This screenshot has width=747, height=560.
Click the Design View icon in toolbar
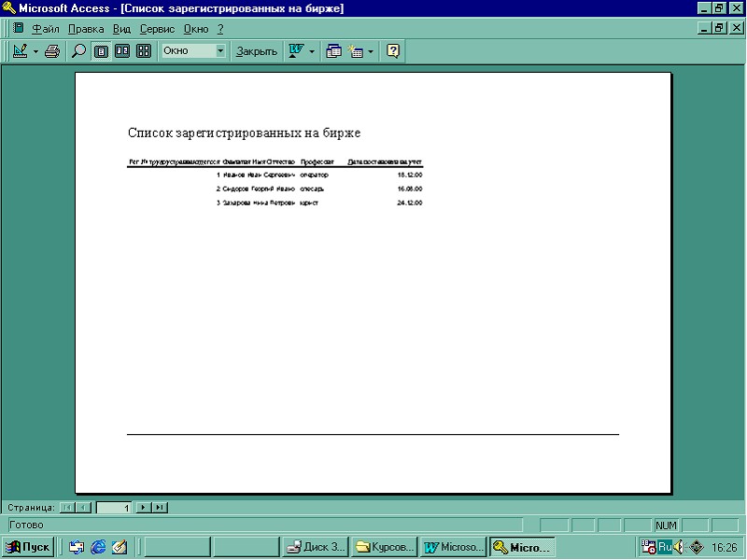pyautogui.click(x=21, y=51)
